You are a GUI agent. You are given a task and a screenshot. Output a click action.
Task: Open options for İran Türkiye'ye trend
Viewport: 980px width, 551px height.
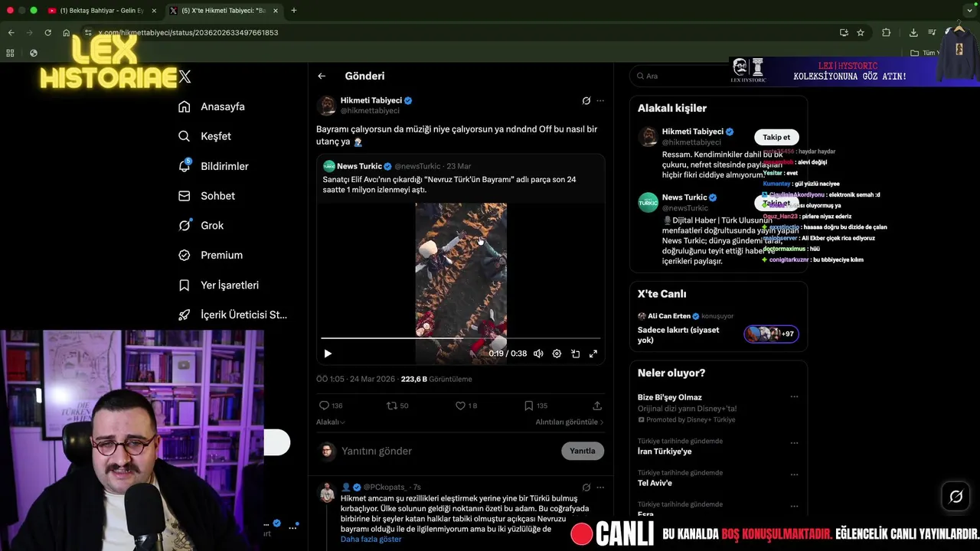(x=794, y=443)
